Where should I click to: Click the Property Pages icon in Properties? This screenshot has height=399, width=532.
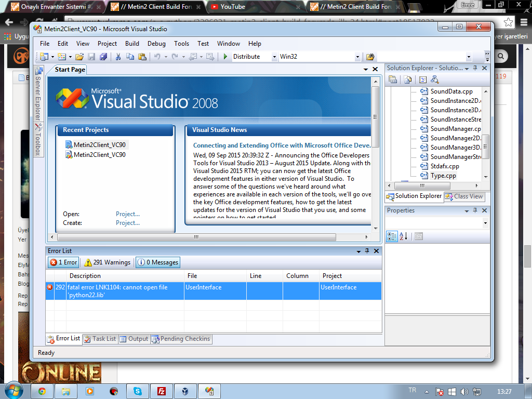(419, 236)
